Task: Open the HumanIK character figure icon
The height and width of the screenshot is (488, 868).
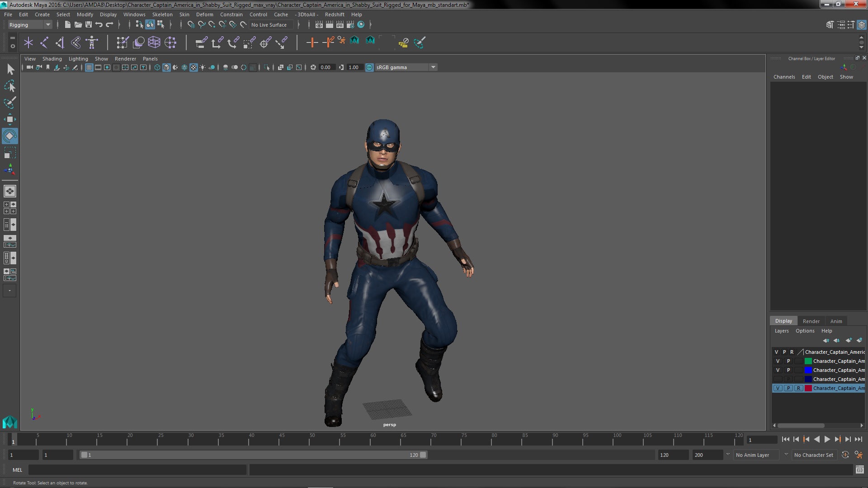Action: tap(92, 42)
